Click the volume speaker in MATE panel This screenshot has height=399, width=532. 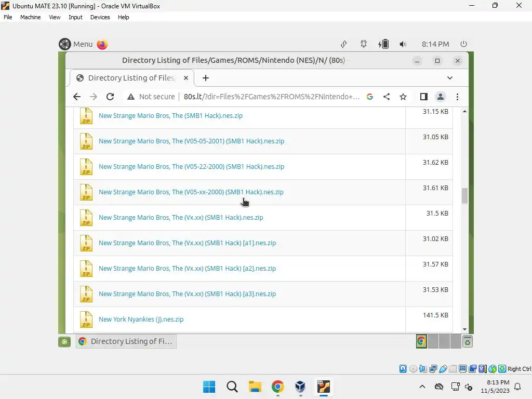pyautogui.click(x=403, y=44)
